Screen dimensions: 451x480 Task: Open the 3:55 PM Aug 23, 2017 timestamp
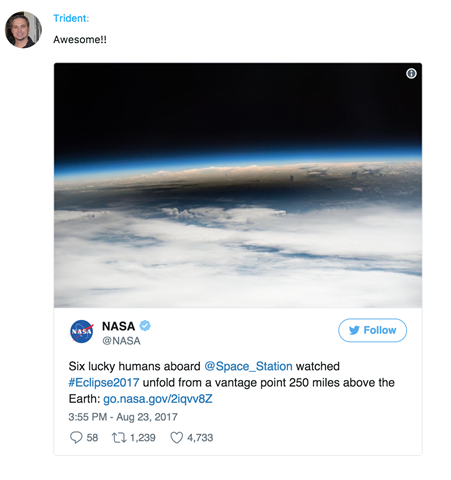[123, 417]
